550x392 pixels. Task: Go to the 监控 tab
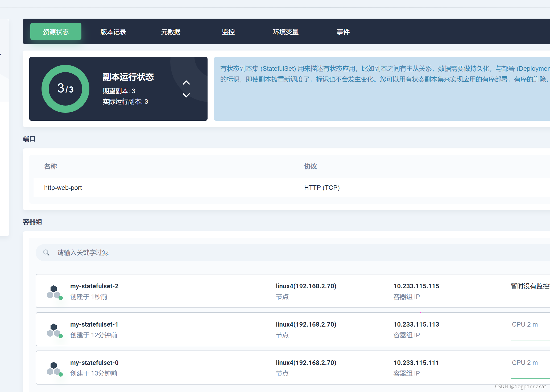click(x=228, y=32)
